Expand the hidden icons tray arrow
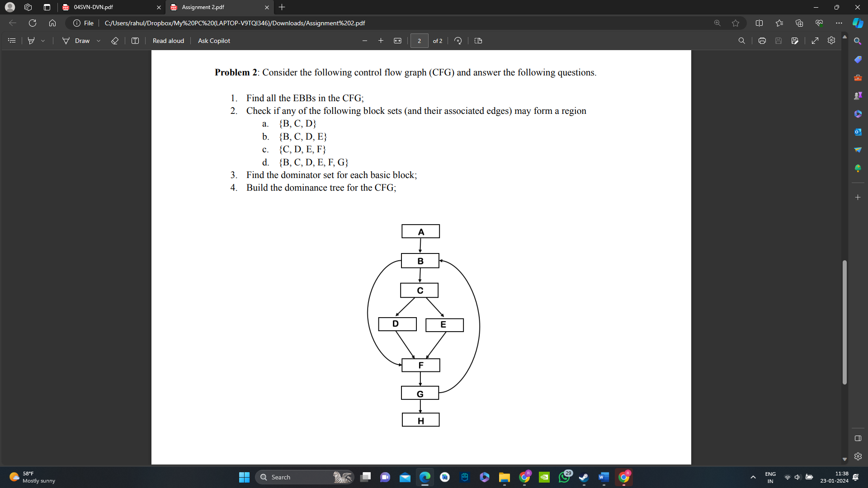The height and width of the screenshot is (488, 868). tap(753, 477)
